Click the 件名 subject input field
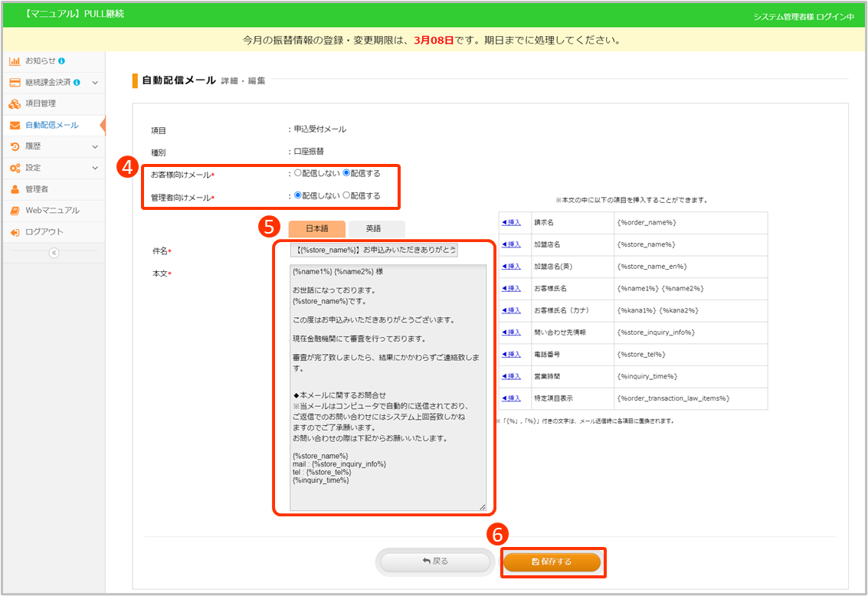The width and height of the screenshot is (868, 596). pyautogui.click(x=374, y=250)
